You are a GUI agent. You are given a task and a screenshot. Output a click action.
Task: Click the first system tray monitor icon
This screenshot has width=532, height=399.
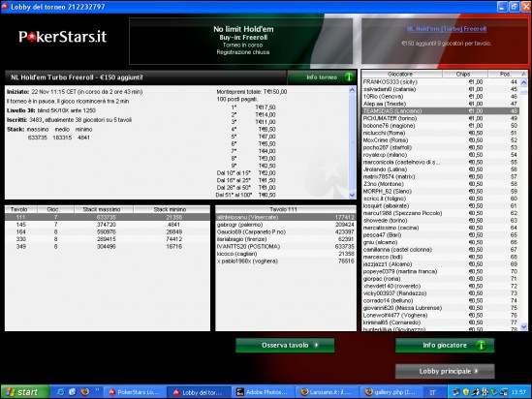point(456,392)
